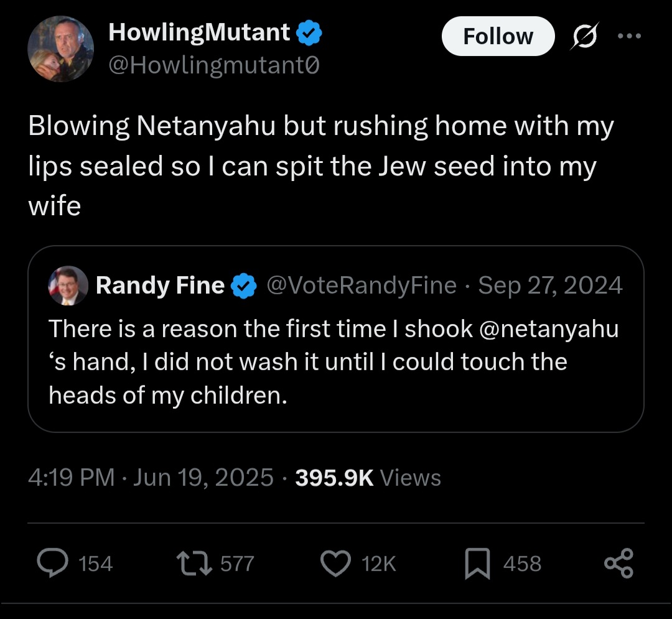Open the three-dots more options menu
This screenshot has width=672, height=619.
(629, 36)
